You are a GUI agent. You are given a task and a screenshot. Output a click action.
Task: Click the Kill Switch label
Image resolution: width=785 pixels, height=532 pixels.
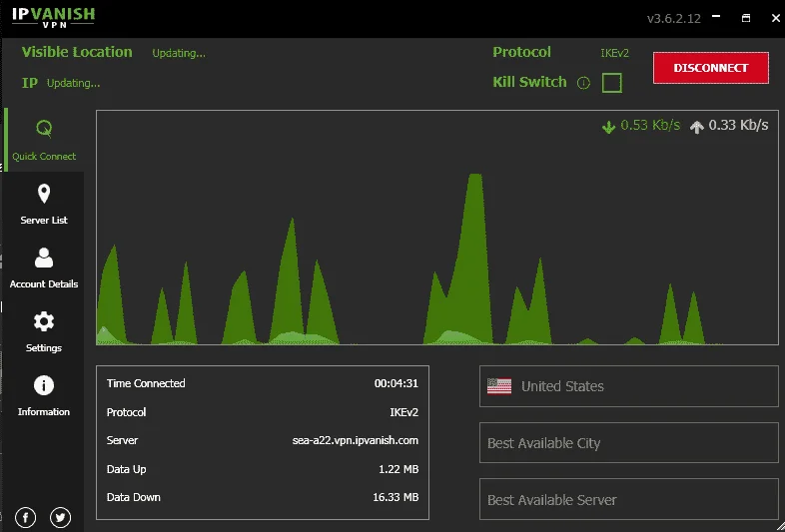pos(529,82)
